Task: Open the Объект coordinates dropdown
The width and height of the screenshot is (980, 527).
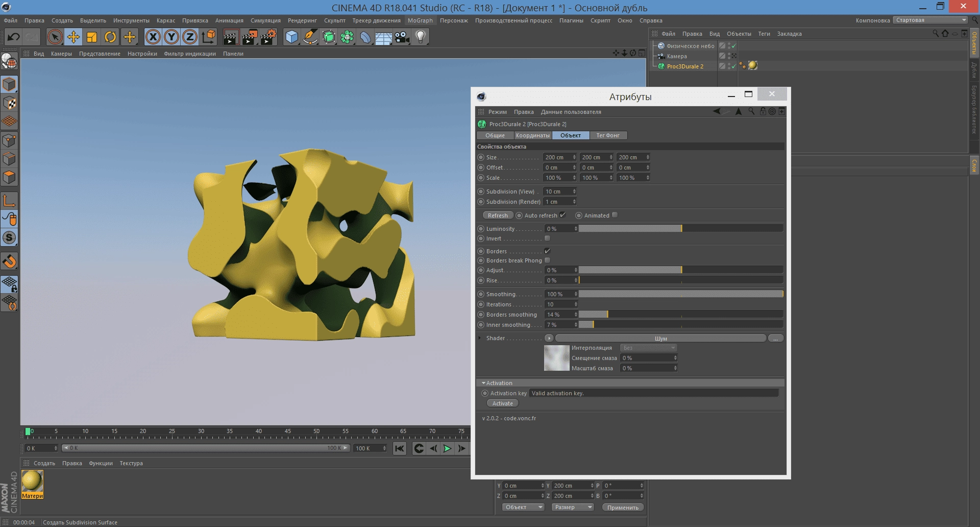Action: (523, 507)
